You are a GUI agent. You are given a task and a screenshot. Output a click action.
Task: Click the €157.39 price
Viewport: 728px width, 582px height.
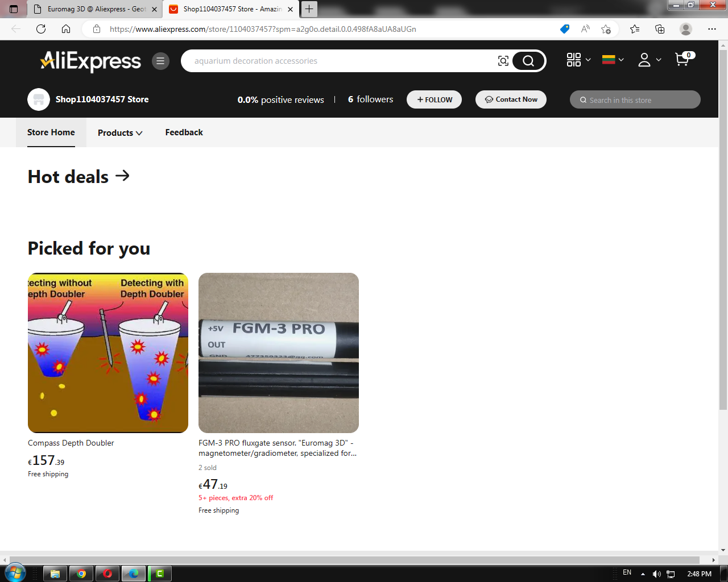pos(46,460)
